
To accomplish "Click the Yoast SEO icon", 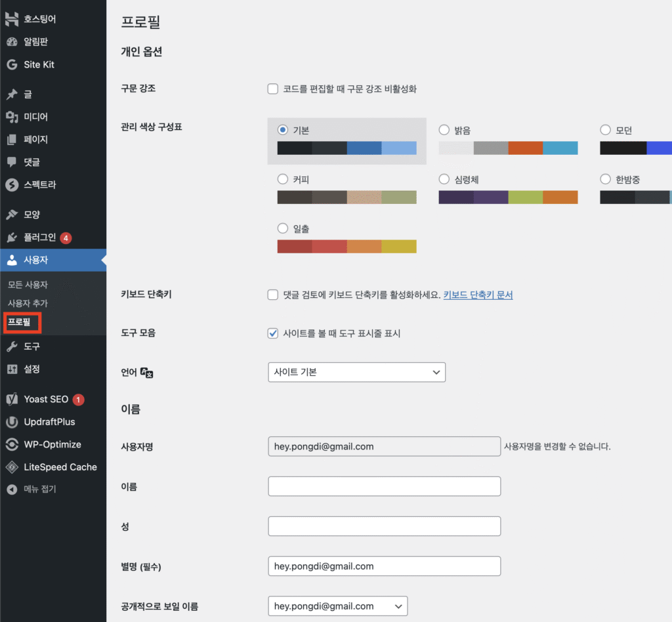I will click(12, 399).
